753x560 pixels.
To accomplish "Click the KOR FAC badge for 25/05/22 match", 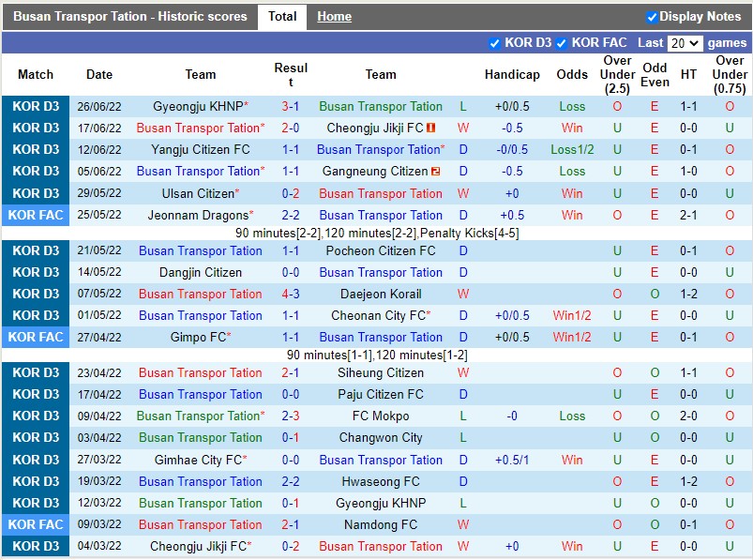I will coord(36,215).
